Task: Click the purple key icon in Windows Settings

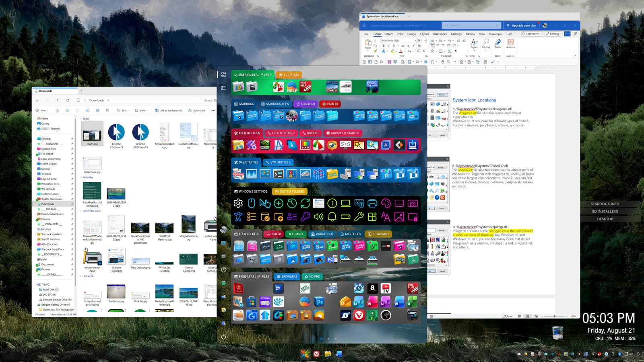Action: click(305, 217)
